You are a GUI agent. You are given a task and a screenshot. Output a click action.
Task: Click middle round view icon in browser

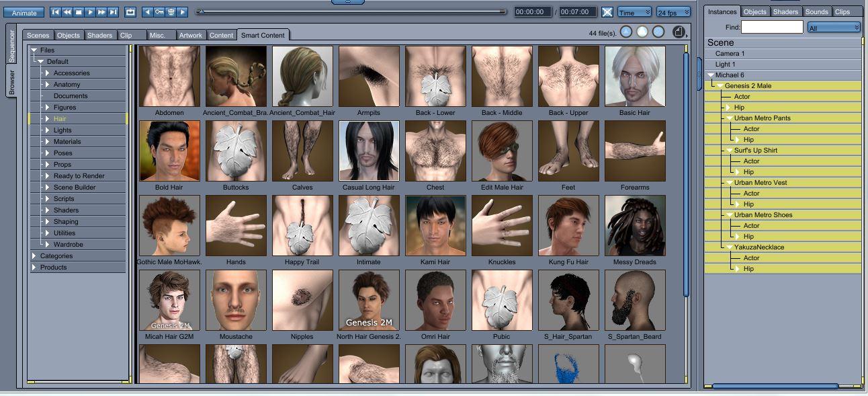pos(642,32)
